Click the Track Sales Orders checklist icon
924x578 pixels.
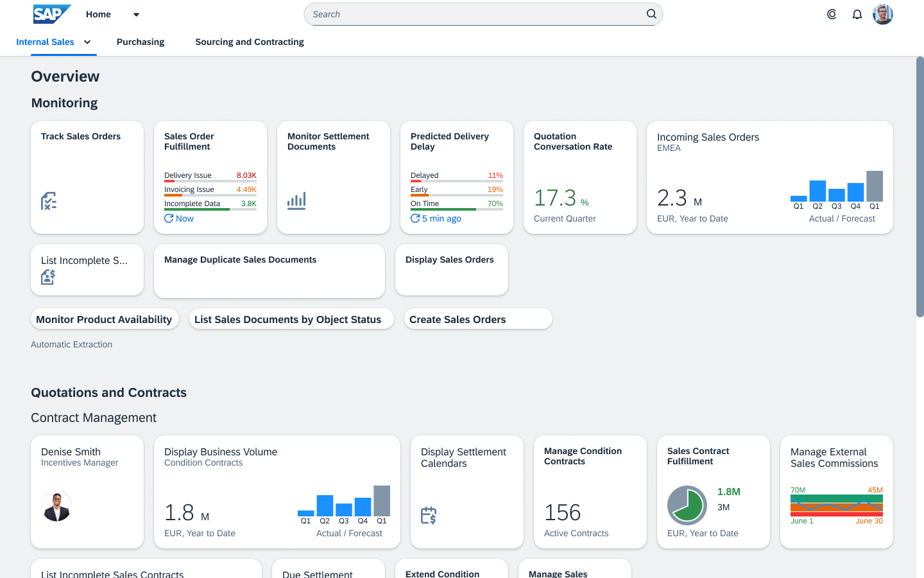(x=48, y=200)
